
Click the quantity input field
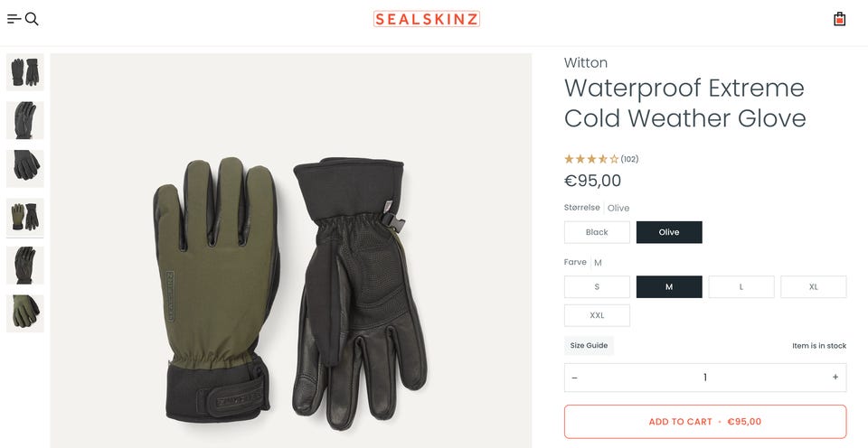705,378
